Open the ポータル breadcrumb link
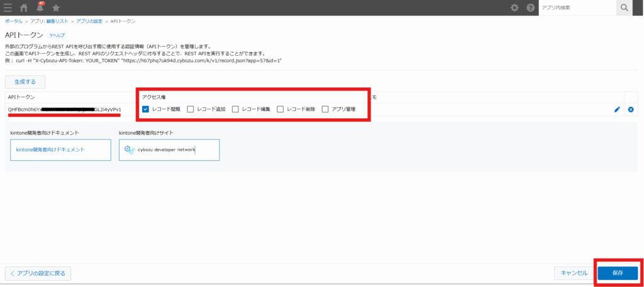The width and height of the screenshot is (644, 287). pyautogui.click(x=14, y=21)
